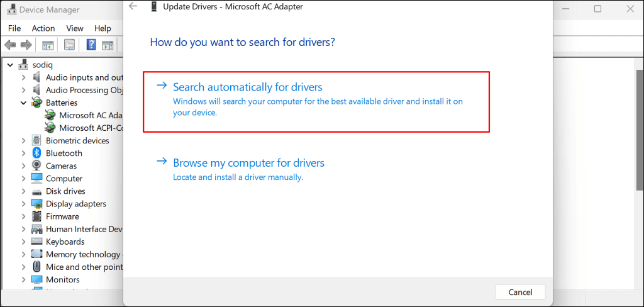
Task: Select Firmware in the device tree
Action: tap(62, 216)
